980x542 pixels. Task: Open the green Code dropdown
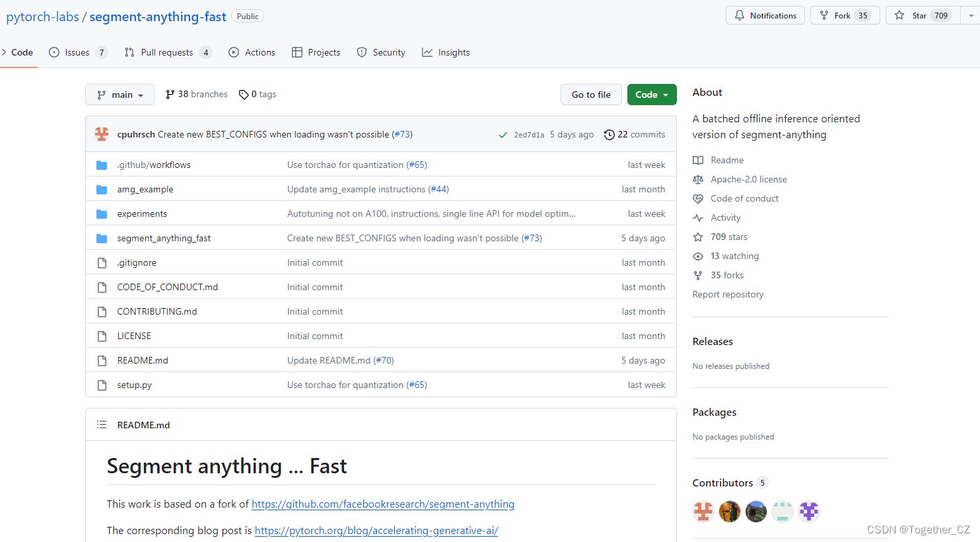(x=652, y=95)
